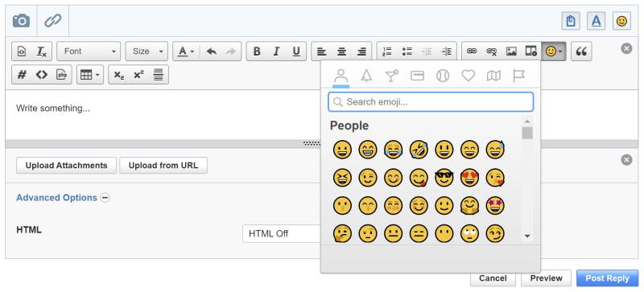Select the Travel map emoji tab
The image size is (644, 292).
[493, 76]
